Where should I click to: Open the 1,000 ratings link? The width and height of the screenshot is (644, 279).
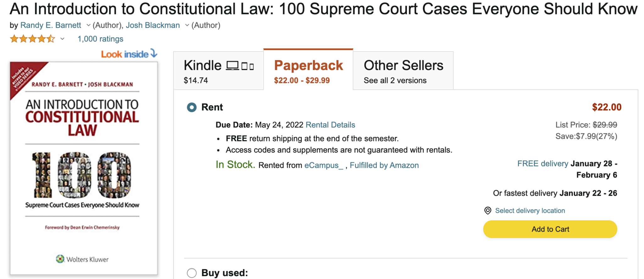[x=100, y=39]
